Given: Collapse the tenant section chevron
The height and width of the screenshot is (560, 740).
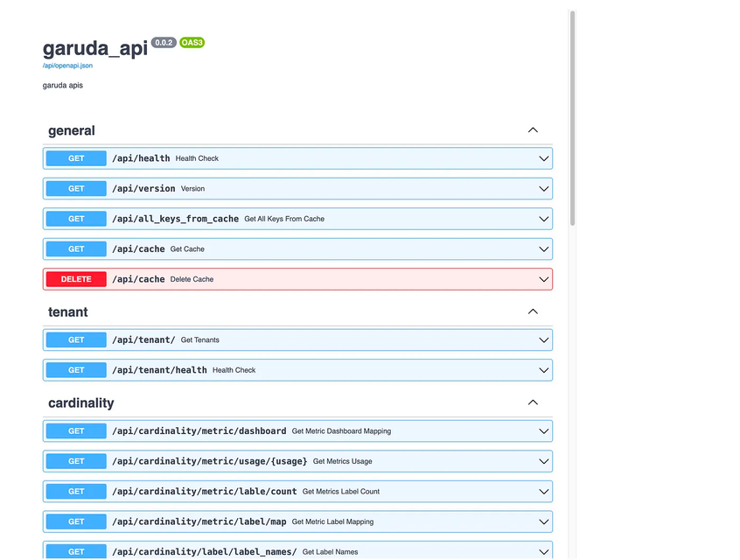Looking at the screenshot, I should click(x=533, y=311).
